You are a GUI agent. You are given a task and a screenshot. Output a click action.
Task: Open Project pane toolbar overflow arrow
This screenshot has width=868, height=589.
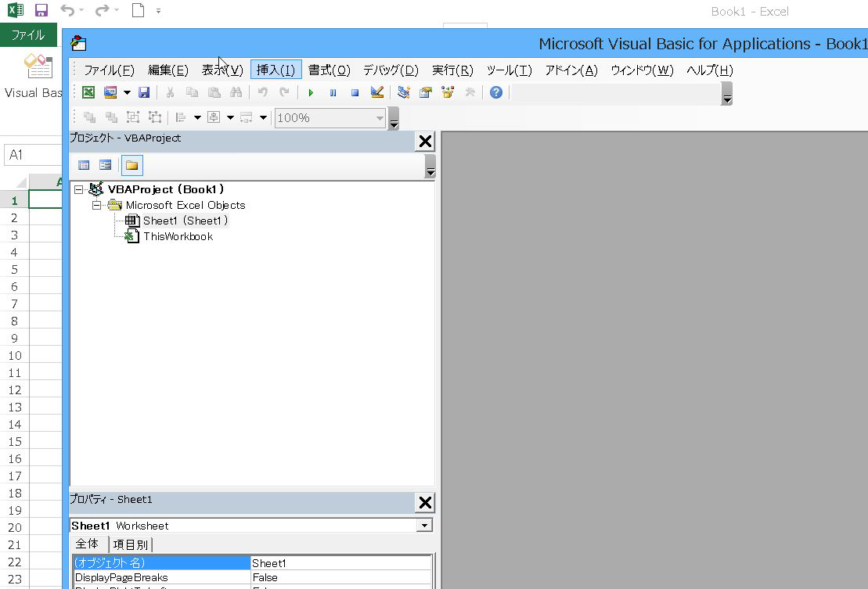tap(430, 166)
